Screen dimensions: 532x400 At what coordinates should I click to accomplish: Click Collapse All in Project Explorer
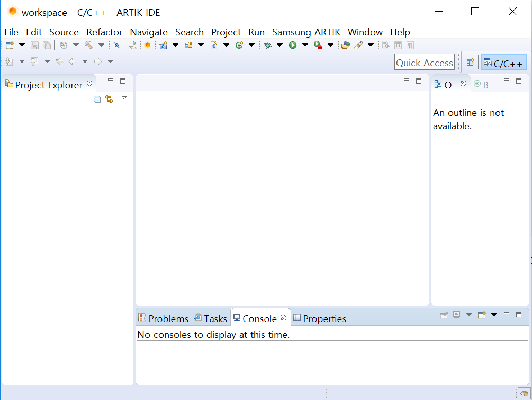click(x=97, y=99)
